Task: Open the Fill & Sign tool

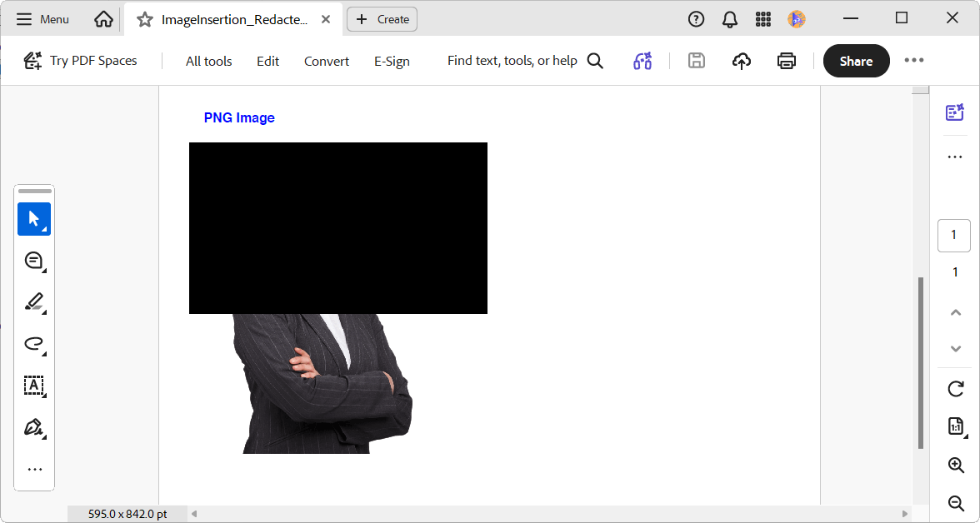Action: [34, 427]
